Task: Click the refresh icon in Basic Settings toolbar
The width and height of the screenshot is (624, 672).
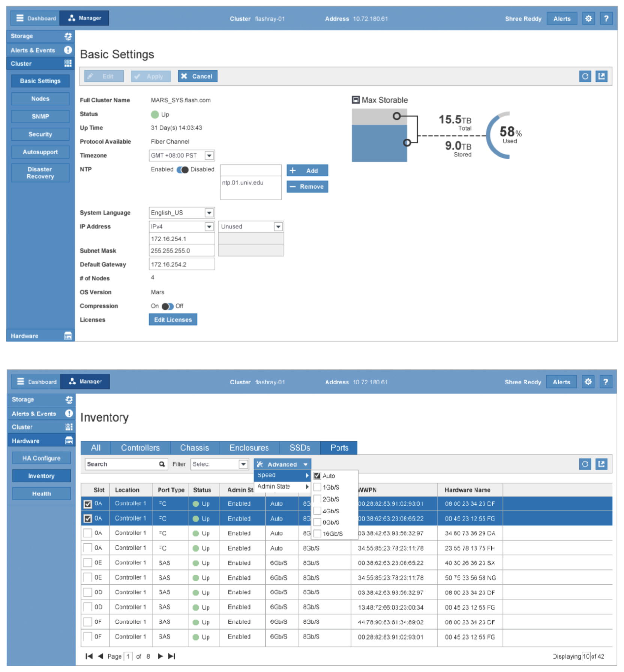Action: tap(585, 76)
